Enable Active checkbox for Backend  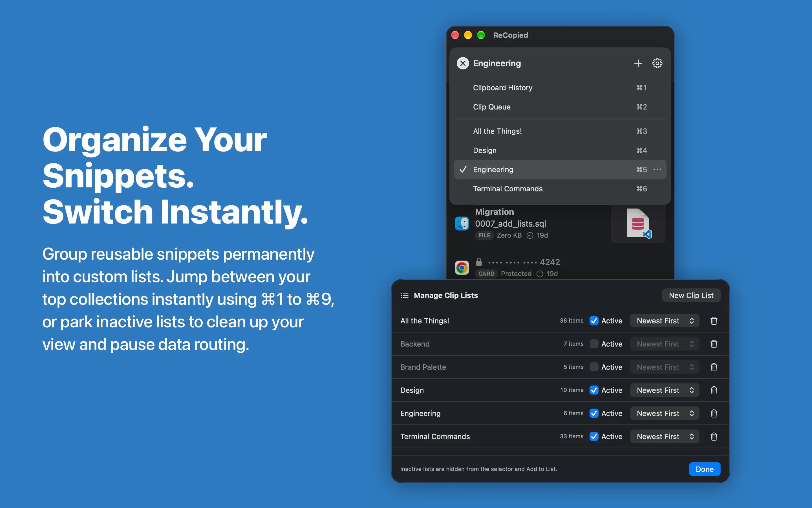pos(593,344)
